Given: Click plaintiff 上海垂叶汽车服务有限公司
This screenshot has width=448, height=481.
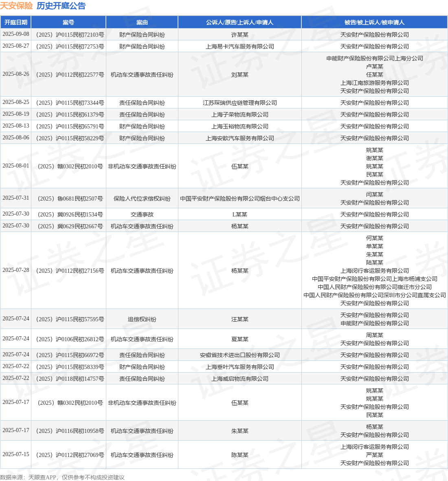Looking at the screenshot, I should click(x=239, y=367).
